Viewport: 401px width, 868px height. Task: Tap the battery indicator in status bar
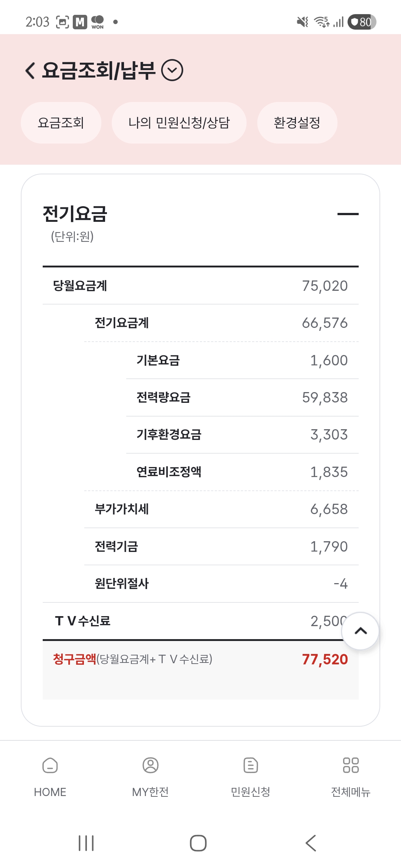pyautogui.click(x=362, y=22)
